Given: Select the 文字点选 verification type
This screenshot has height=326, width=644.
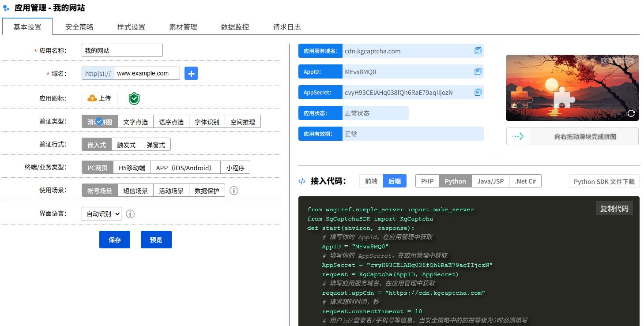Looking at the screenshot, I should tap(136, 122).
